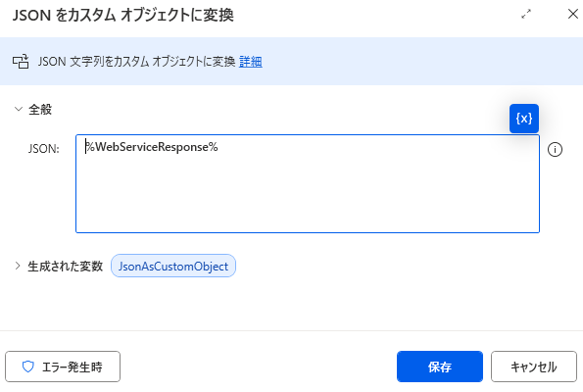The height and width of the screenshot is (392, 583).
Task: Click the dialog title JSON をカスタム オブジェクトに変換
Action: [123, 16]
